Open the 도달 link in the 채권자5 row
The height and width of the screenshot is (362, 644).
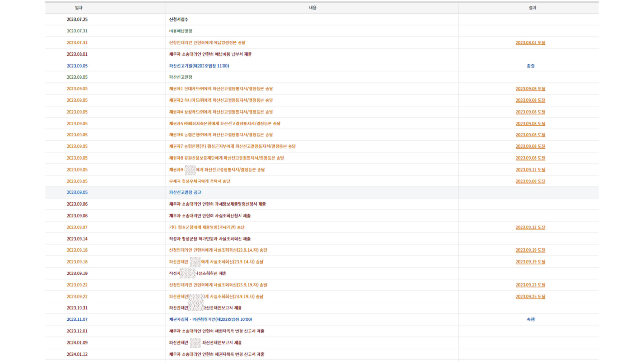[x=530, y=123]
